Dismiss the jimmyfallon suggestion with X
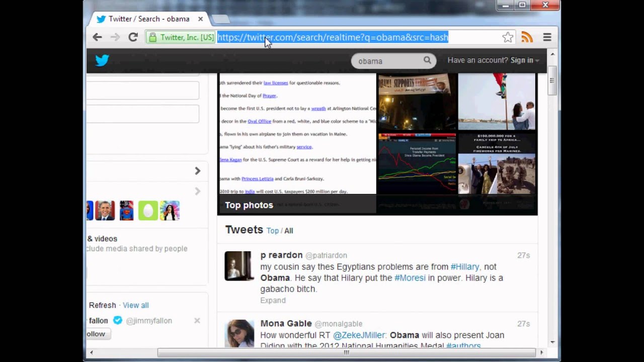 [x=197, y=320]
